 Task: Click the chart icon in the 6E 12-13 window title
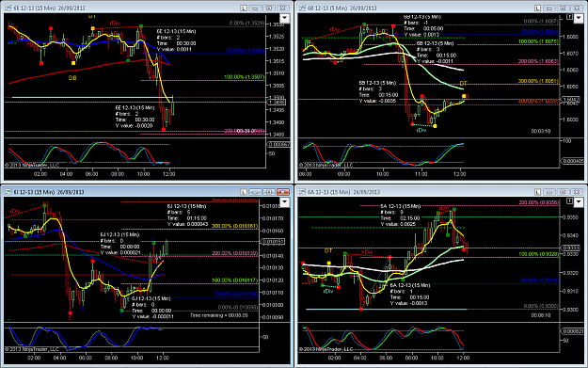8,8
